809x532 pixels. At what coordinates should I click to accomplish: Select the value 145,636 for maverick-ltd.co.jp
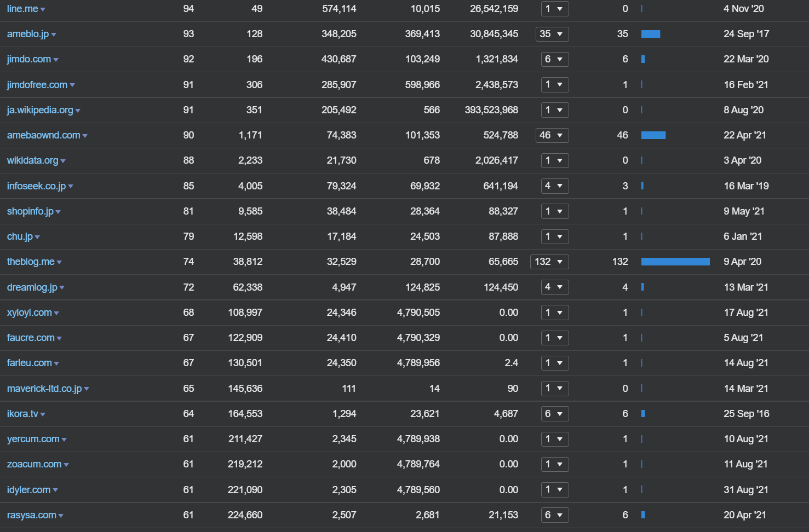tap(245, 389)
